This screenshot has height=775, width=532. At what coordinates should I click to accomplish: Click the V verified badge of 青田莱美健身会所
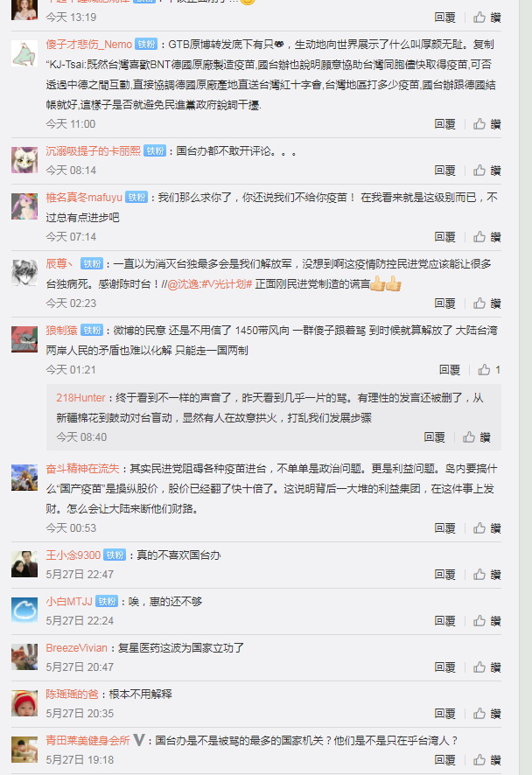[139, 740]
